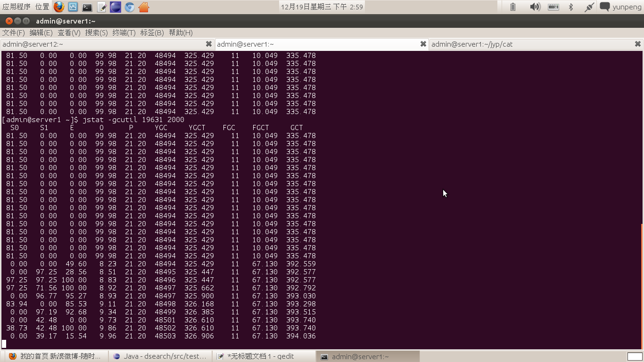Viewport: 644px width, 362px height.
Task: Click the YGCT value 325.662
Action: point(199,288)
